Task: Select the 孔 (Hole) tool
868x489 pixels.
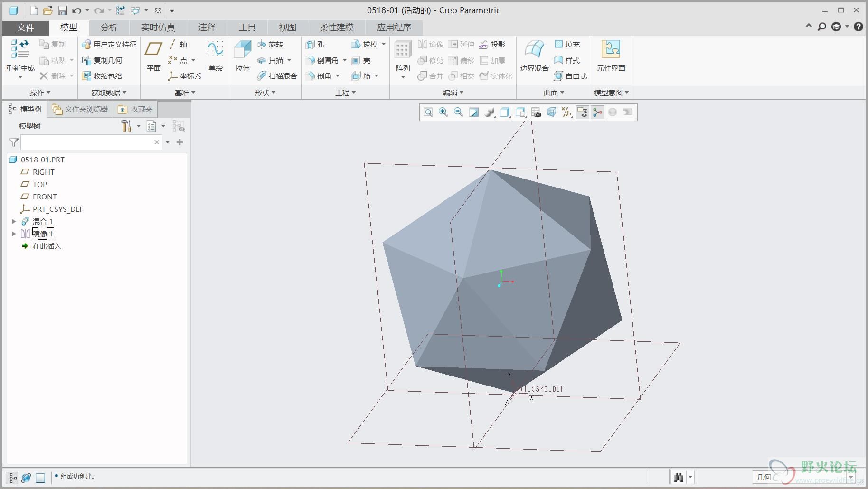Action: pos(315,44)
